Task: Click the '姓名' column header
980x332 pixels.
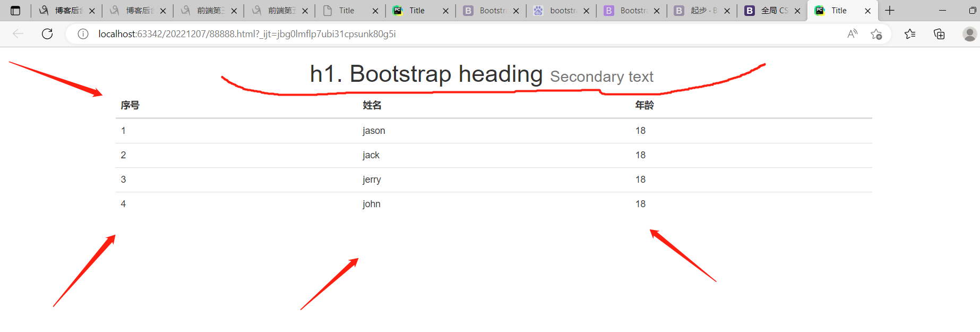Action: [x=372, y=105]
